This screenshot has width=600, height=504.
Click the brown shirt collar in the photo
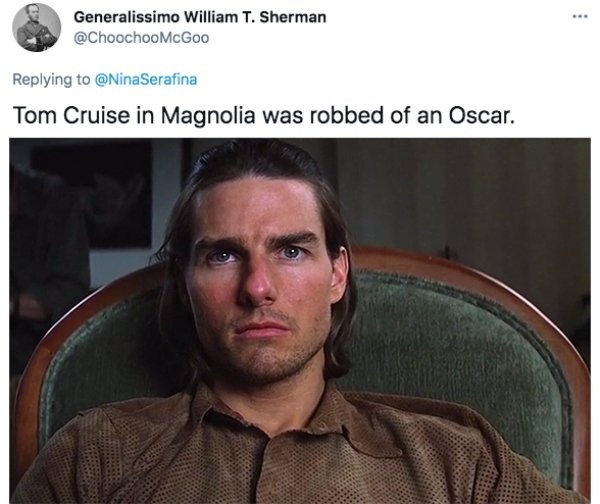[x=268, y=415]
